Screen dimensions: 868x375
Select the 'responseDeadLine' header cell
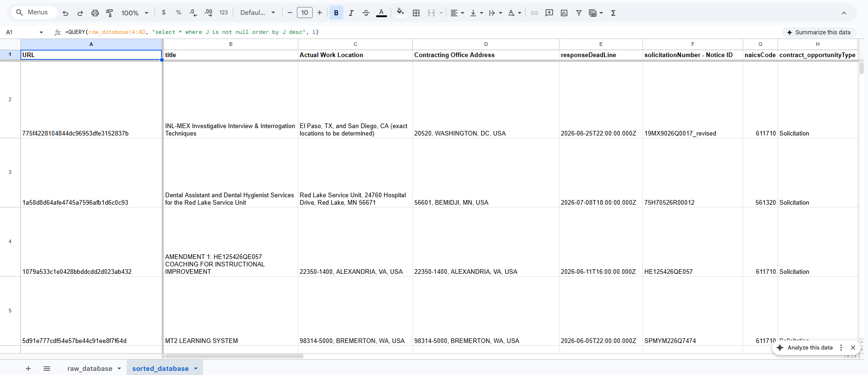601,55
